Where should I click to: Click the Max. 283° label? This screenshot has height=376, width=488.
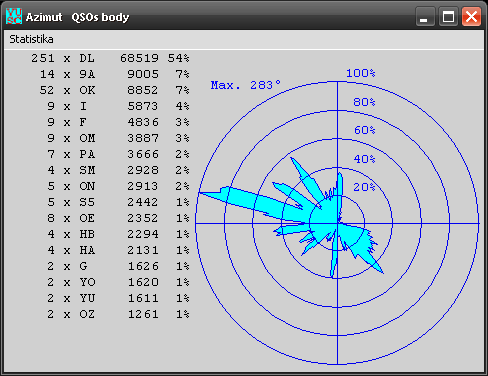pos(246,85)
